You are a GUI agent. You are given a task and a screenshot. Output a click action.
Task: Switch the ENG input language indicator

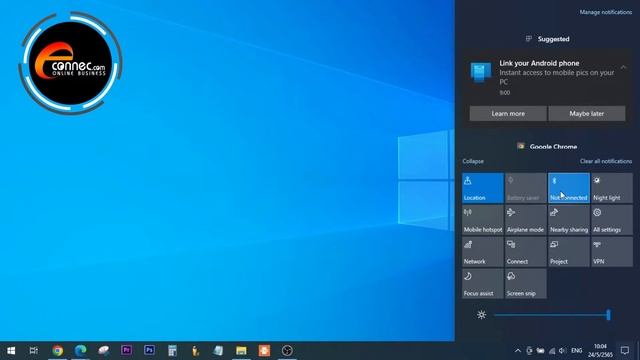576,351
